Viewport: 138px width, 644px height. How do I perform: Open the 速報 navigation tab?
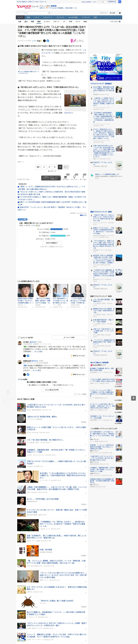(x=28, y=17)
